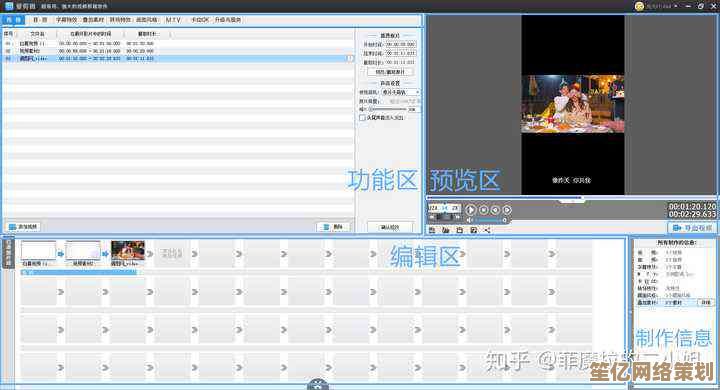Adjust the original clip volume slider
Screen dimensions: 720x390
(387, 109)
